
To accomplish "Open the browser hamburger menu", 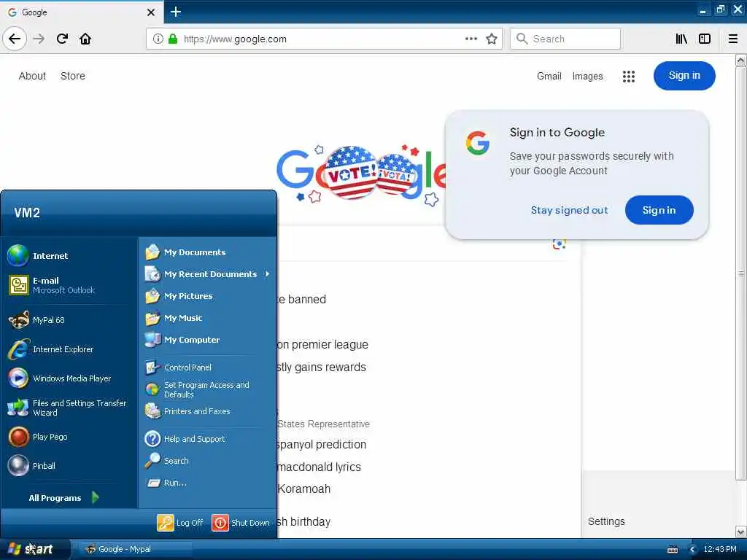I will 733,39.
